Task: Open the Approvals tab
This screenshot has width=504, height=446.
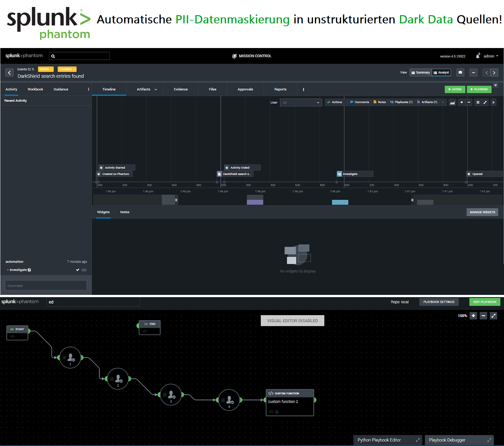Action: 245,89
